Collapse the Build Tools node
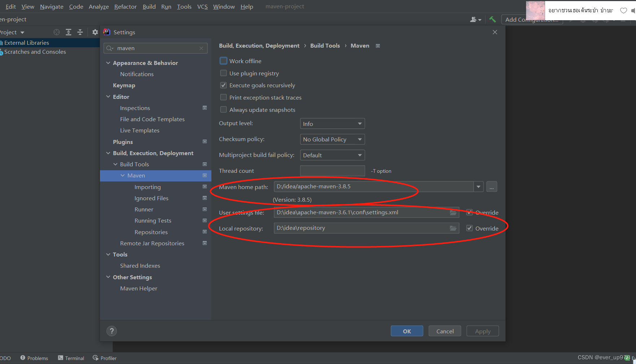Screen dimensions: 636x364 click(115, 164)
